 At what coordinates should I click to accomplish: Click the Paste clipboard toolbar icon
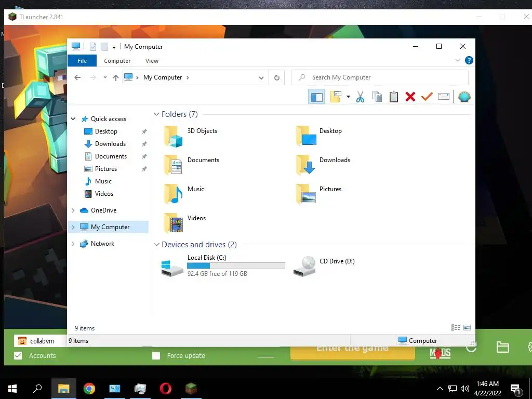click(394, 97)
